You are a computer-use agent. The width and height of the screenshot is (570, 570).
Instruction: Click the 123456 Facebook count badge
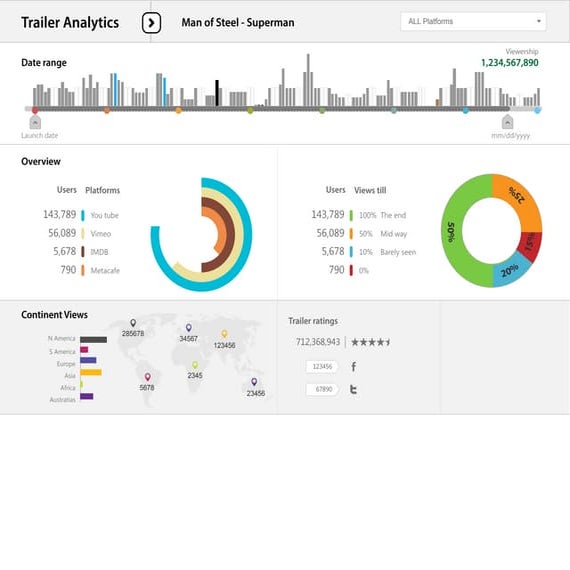click(x=322, y=366)
